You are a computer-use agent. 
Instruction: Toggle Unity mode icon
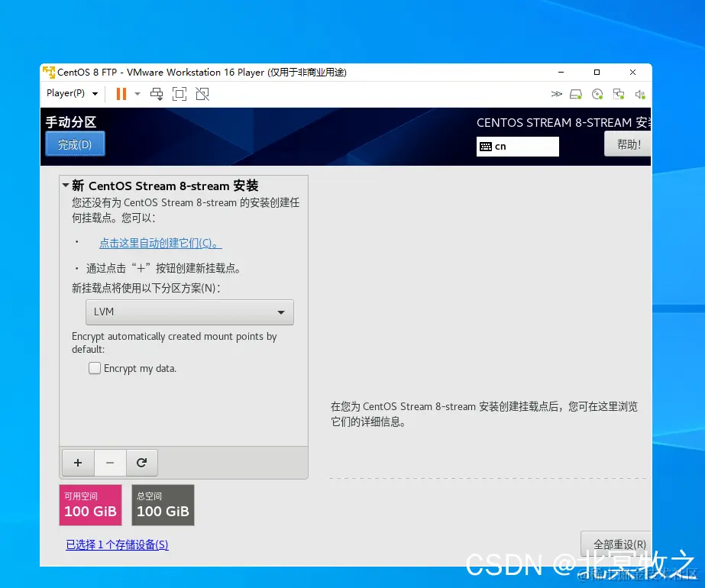click(202, 94)
